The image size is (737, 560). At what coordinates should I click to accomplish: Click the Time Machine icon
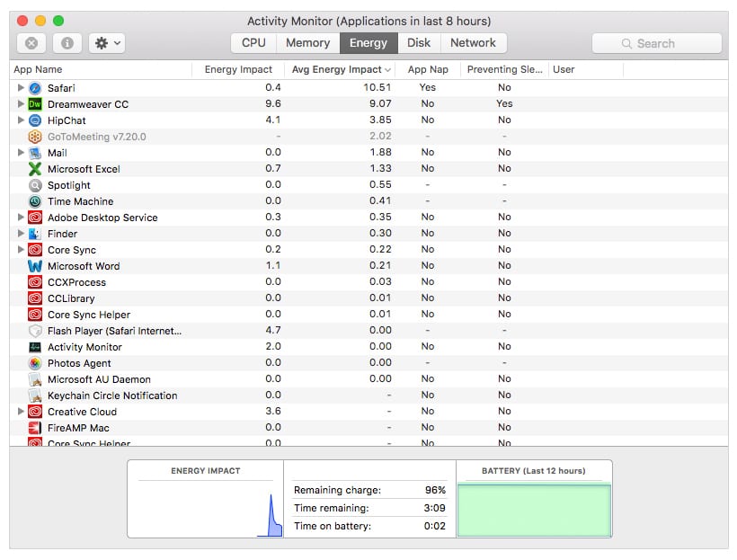[35, 201]
